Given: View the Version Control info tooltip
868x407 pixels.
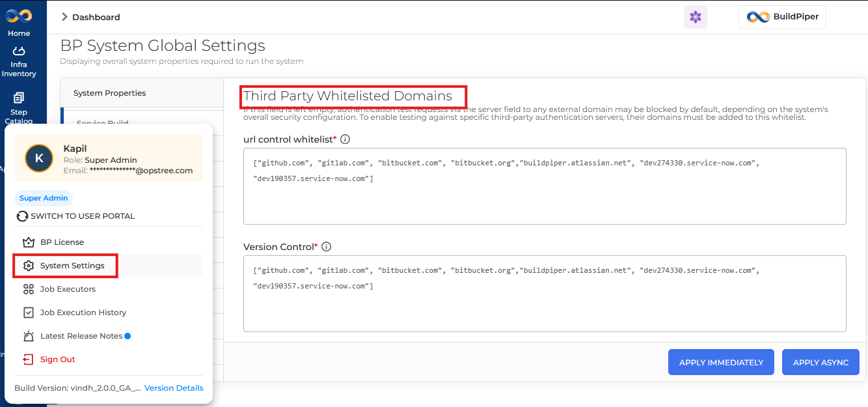Looking at the screenshot, I should 326,246.
